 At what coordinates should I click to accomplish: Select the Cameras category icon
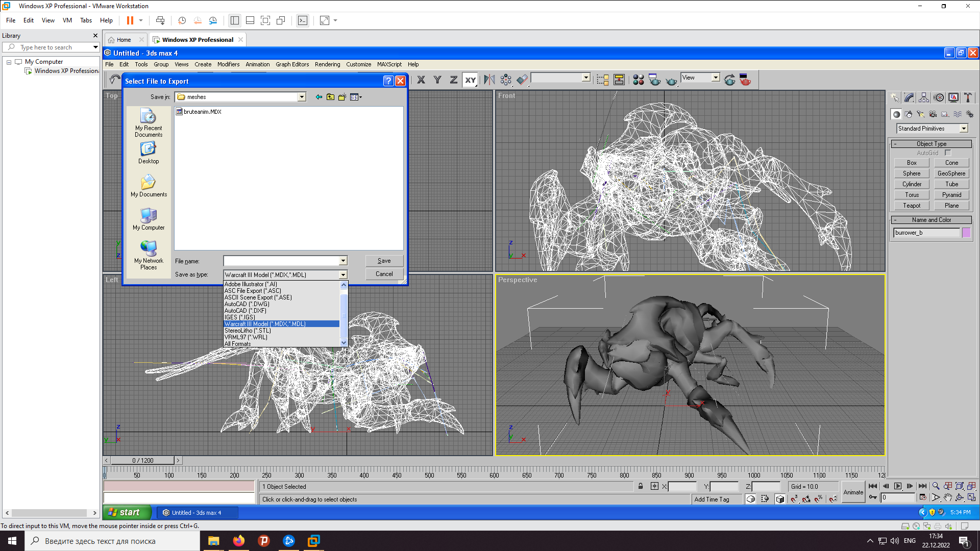pyautogui.click(x=933, y=114)
